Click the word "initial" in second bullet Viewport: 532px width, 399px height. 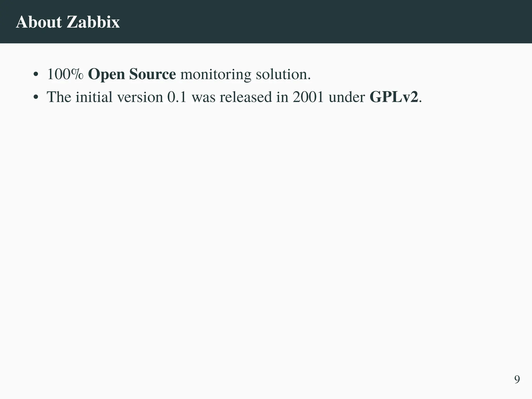pos(94,97)
